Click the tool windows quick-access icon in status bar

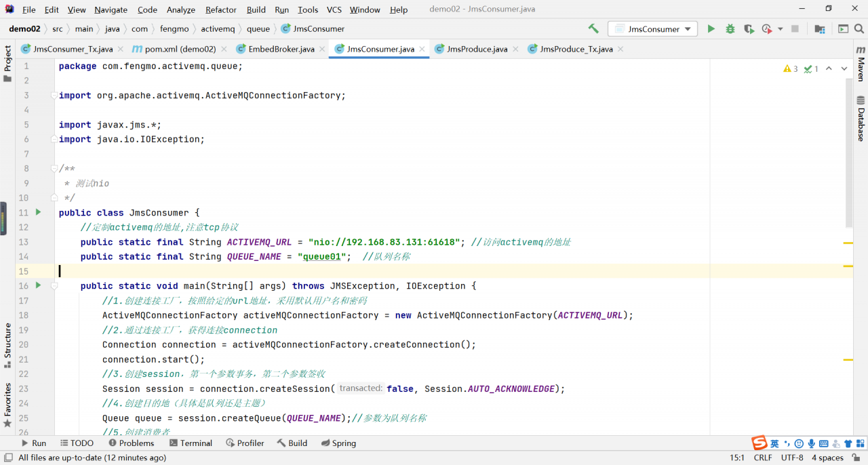click(x=7, y=458)
